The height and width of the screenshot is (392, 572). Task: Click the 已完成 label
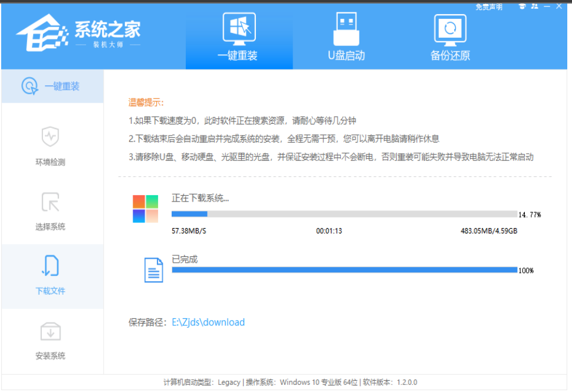(x=185, y=259)
